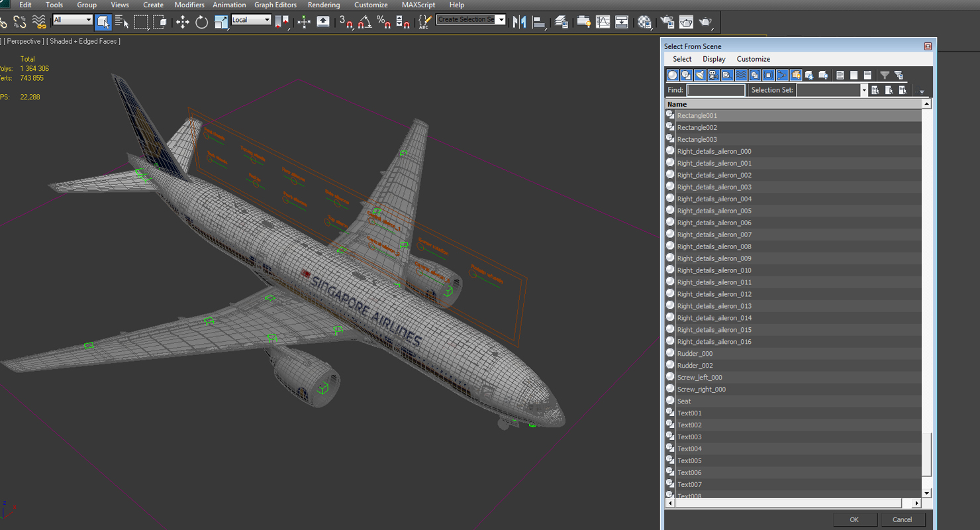Activate Select and Move tool
The width and height of the screenshot is (980, 530).
point(183,22)
